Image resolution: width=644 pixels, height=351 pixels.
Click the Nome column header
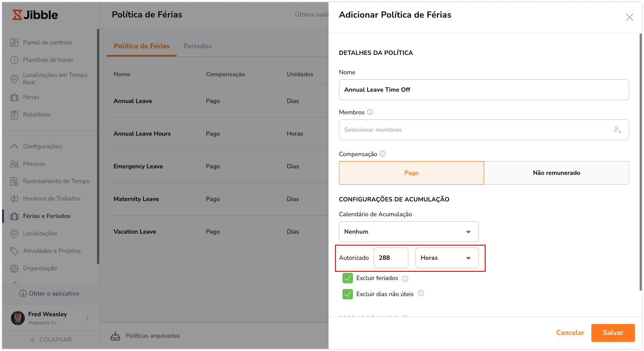[x=122, y=74]
